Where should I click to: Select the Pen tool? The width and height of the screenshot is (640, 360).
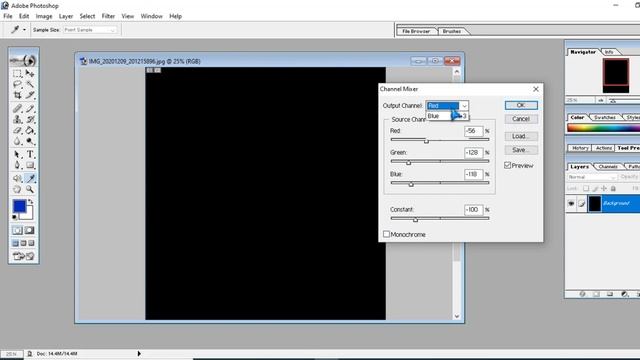(x=17, y=165)
